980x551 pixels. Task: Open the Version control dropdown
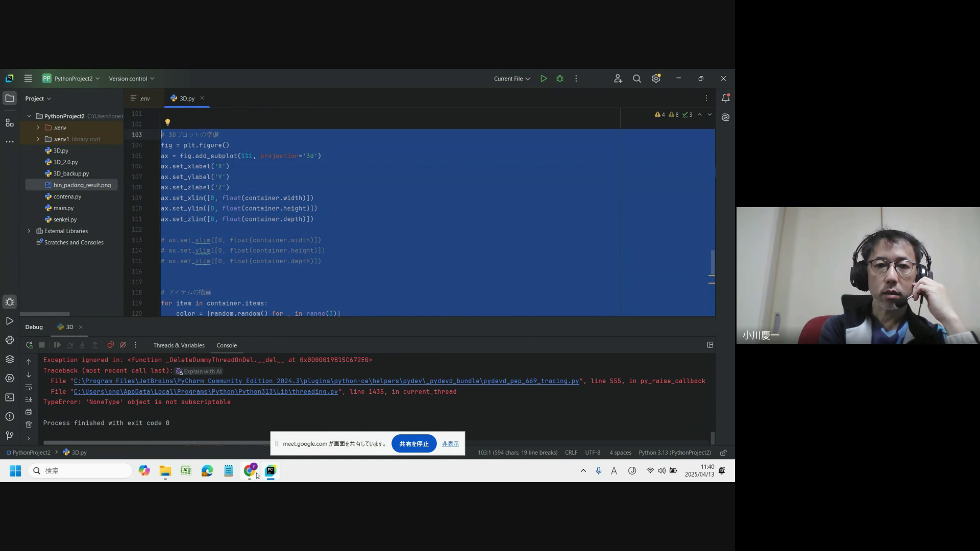pyautogui.click(x=131, y=79)
